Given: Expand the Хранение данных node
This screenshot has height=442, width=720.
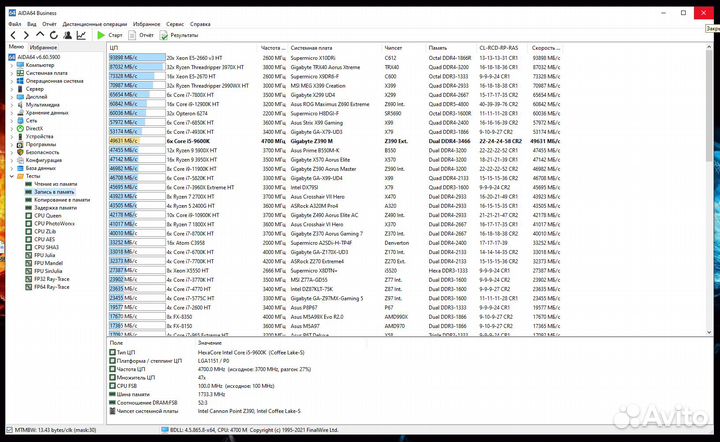Looking at the screenshot, I should 11,112.
